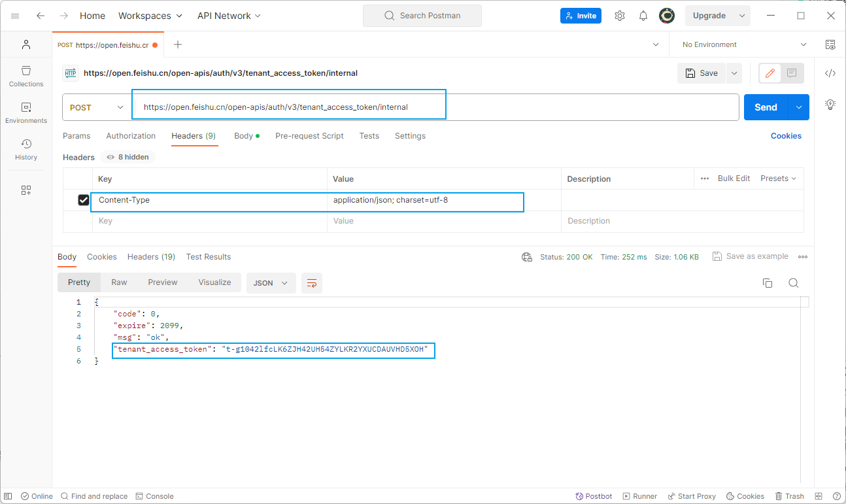Open the help icon in status bar
846x504 pixels.
click(x=837, y=496)
